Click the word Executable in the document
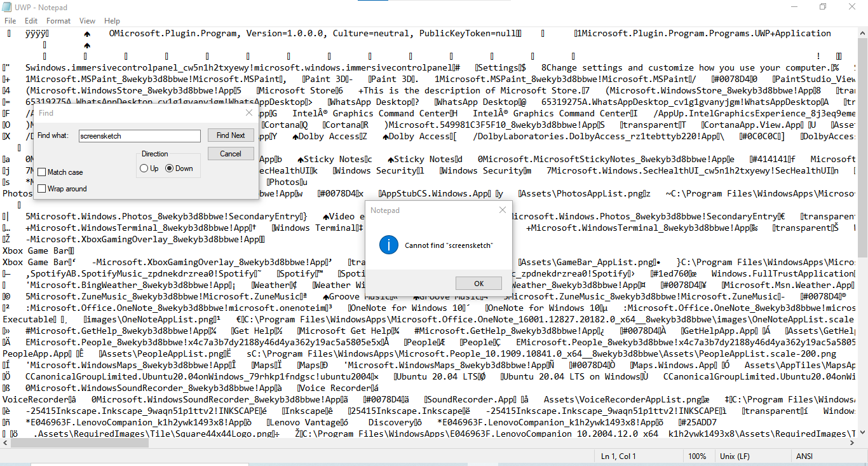The image size is (868, 466). click(x=29, y=320)
